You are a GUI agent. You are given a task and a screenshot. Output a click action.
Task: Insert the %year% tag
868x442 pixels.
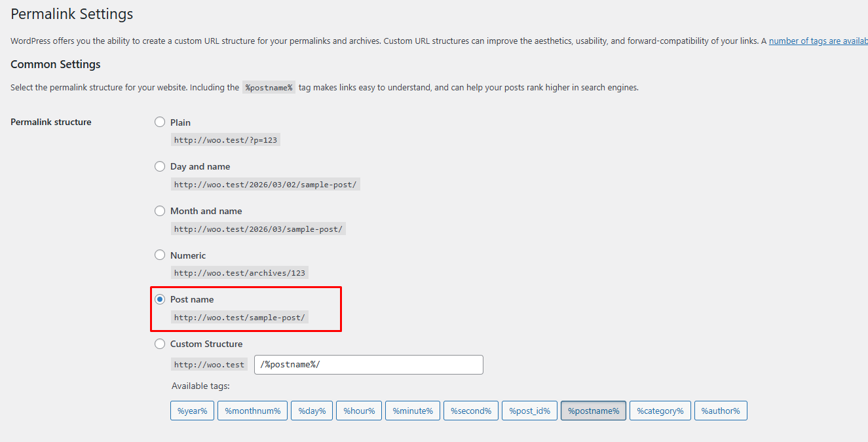point(193,411)
